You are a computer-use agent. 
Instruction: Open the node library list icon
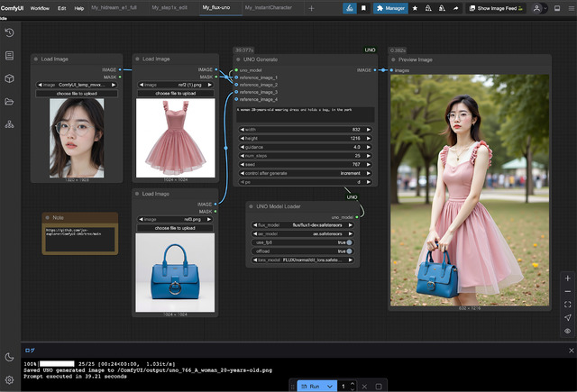point(10,56)
